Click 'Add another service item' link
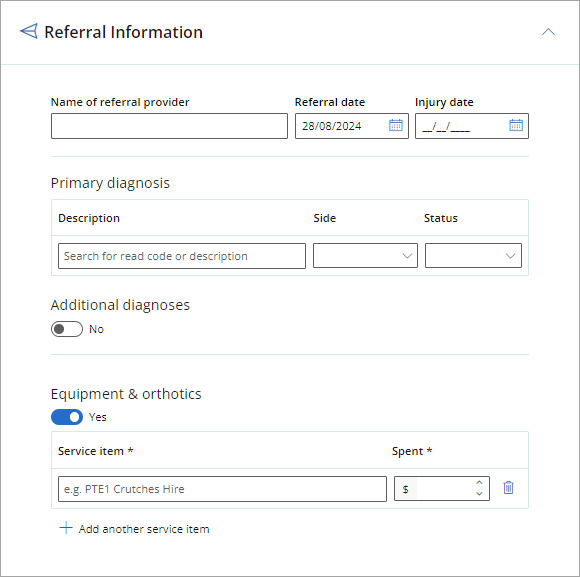580x577 pixels. tap(144, 529)
